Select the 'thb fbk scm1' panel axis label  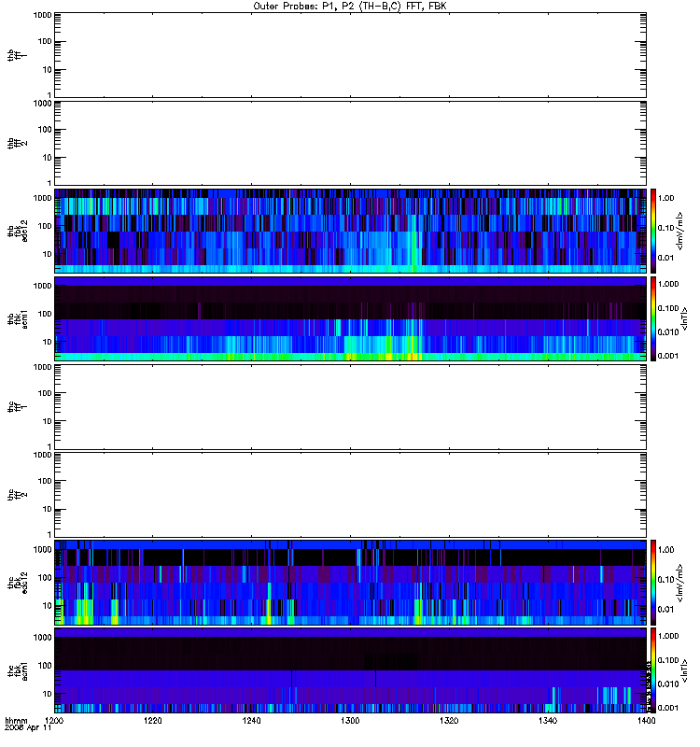point(17,319)
